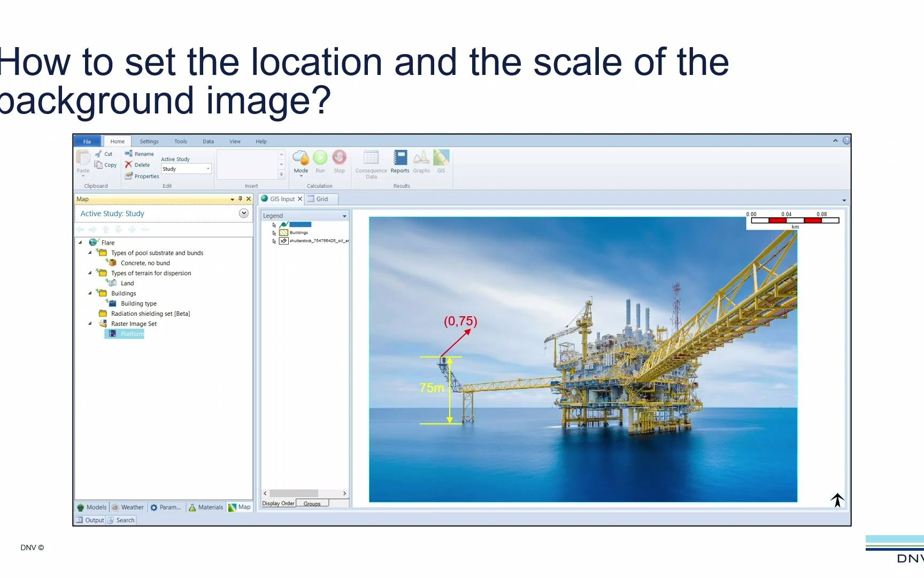The width and height of the screenshot is (924, 578).
Task: Switch Legend to Groups tab
Action: pyautogui.click(x=312, y=504)
